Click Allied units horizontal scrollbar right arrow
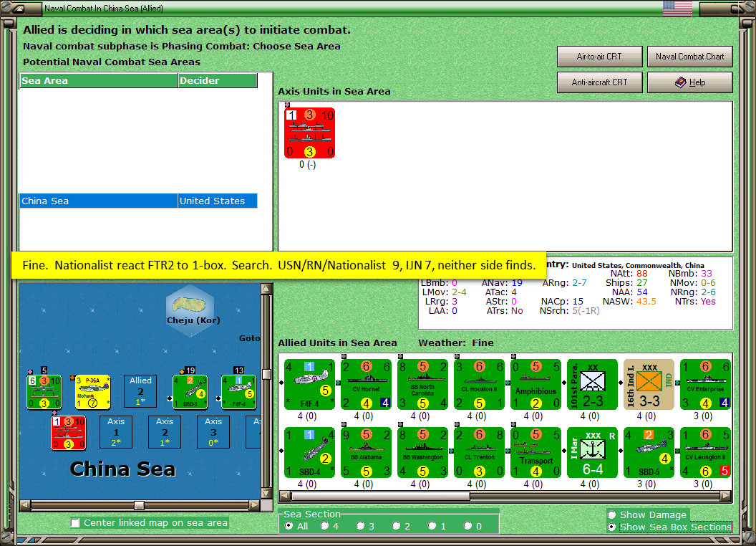Image resolution: width=756 pixels, height=546 pixels. point(726,497)
